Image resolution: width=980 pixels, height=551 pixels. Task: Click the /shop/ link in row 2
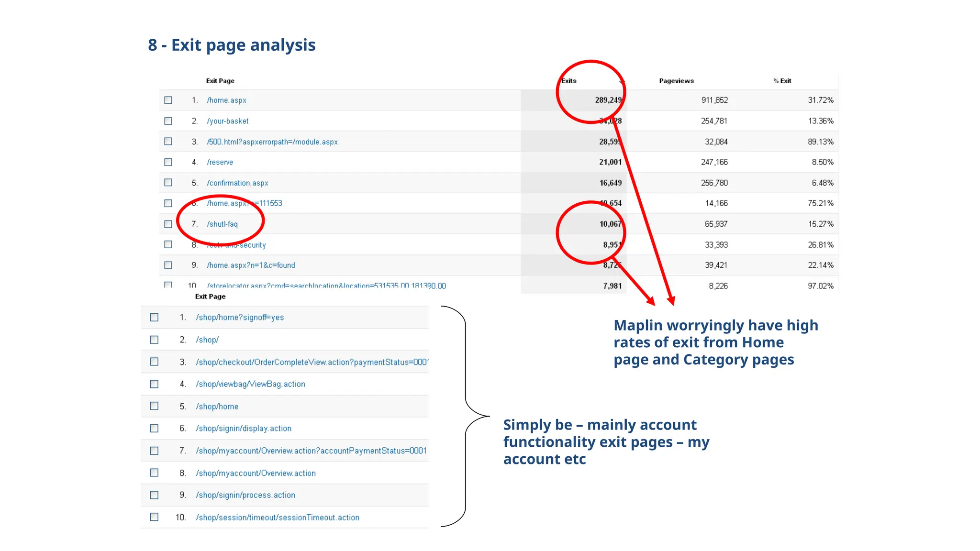[x=207, y=340]
